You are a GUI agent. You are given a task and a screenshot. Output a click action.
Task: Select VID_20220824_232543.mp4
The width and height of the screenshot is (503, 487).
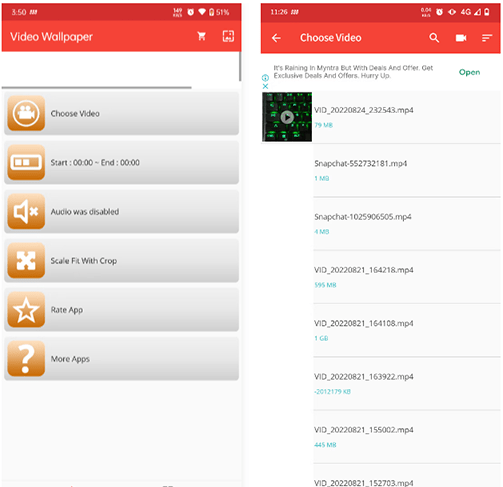pos(381,117)
